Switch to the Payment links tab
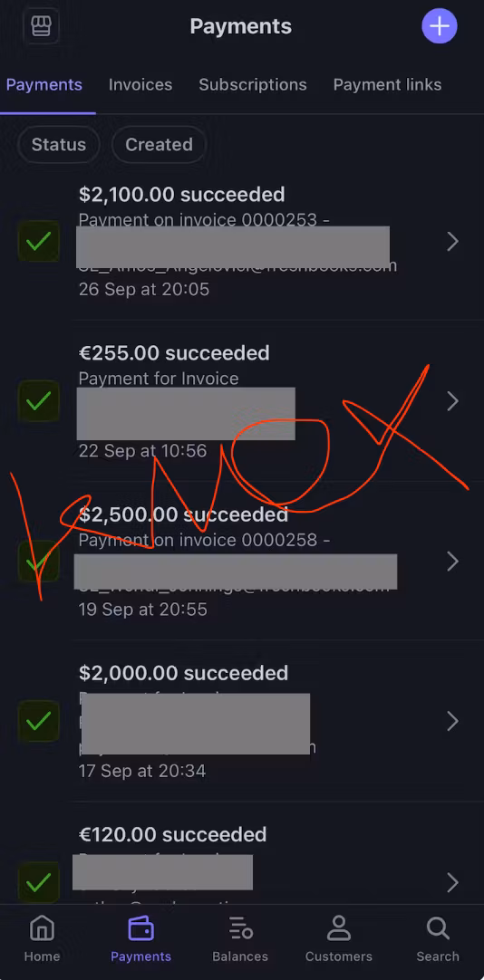484x980 pixels. point(387,84)
